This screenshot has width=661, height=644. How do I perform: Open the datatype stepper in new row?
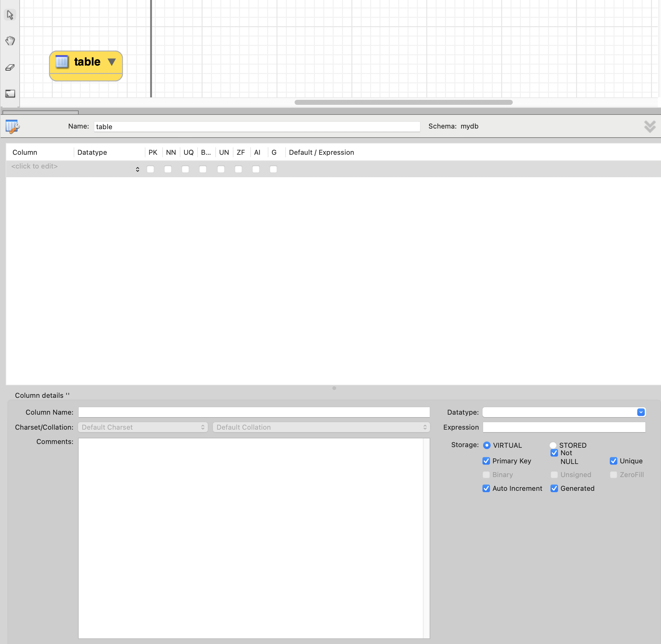pos(137,169)
